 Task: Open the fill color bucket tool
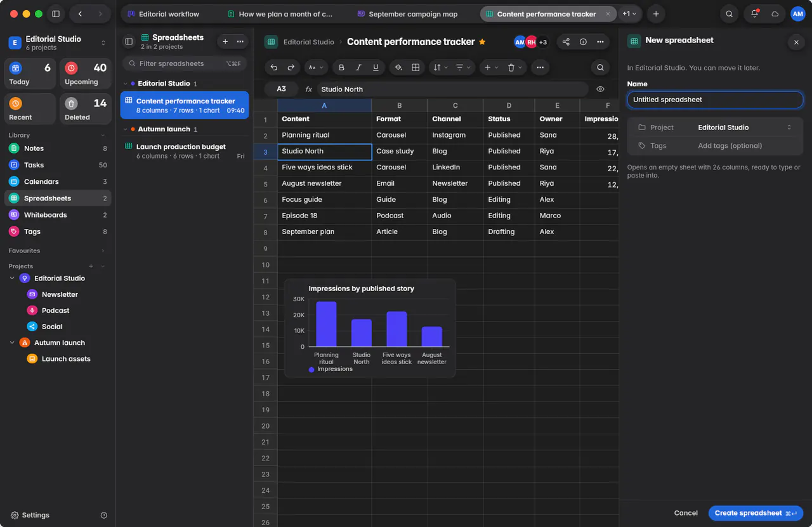point(398,67)
